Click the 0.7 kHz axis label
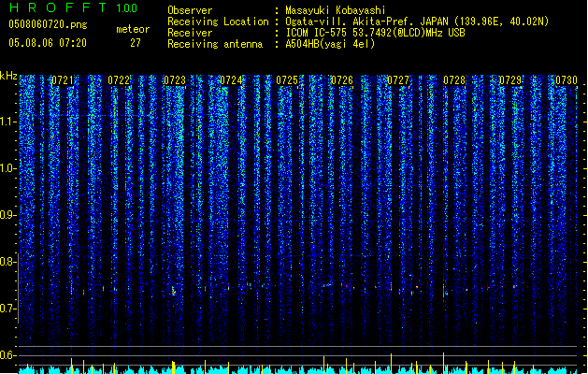 pyautogui.click(x=7, y=309)
